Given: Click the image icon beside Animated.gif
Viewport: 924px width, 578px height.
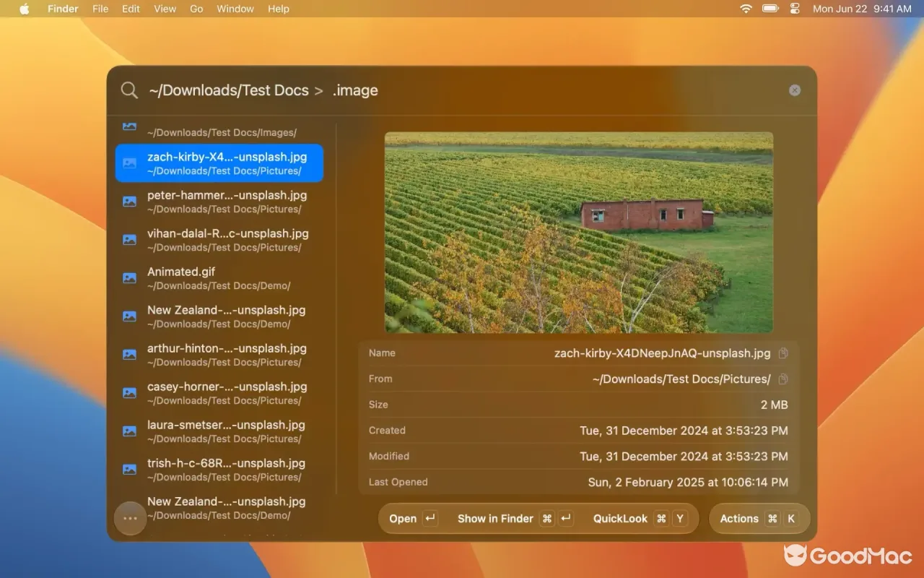Looking at the screenshot, I should (130, 278).
